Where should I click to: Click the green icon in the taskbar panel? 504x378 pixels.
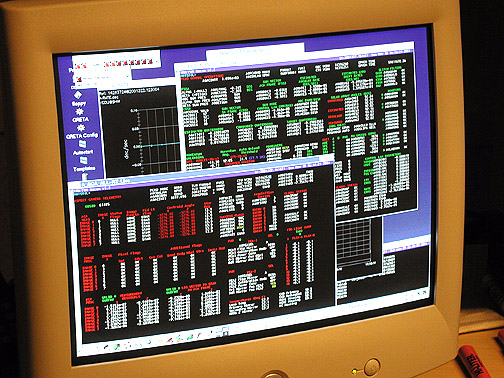pyautogui.click(x=117, y=347)
